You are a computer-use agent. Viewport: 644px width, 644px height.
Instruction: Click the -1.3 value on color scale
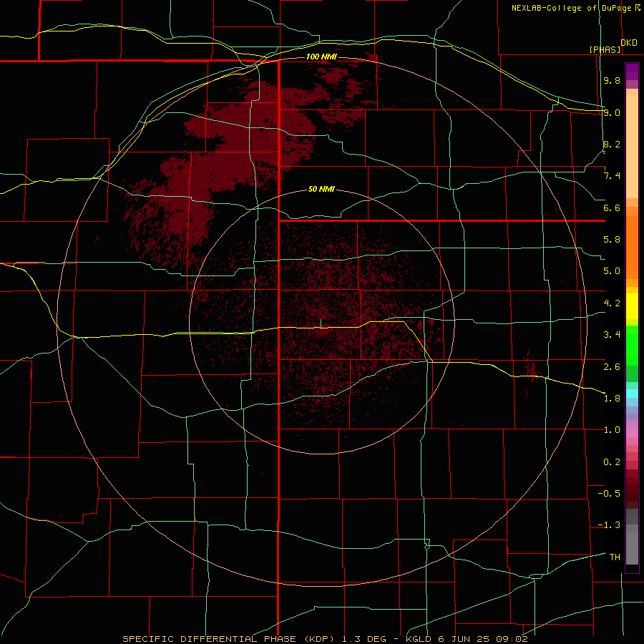click(609, 525)
